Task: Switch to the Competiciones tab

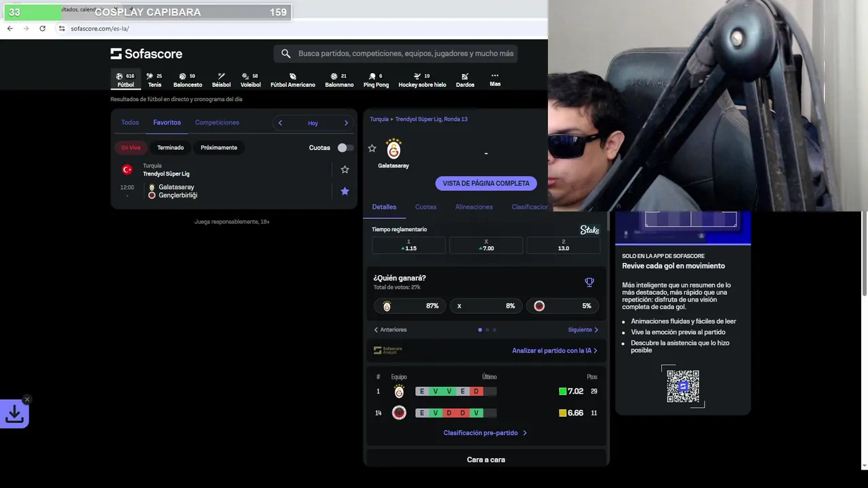Action: 217,123
